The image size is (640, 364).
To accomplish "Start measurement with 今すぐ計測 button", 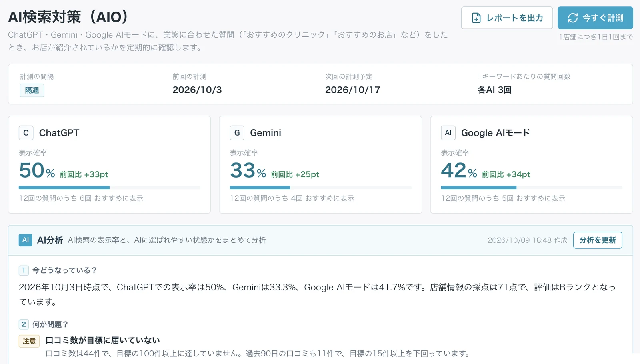I will coord(595,18).
